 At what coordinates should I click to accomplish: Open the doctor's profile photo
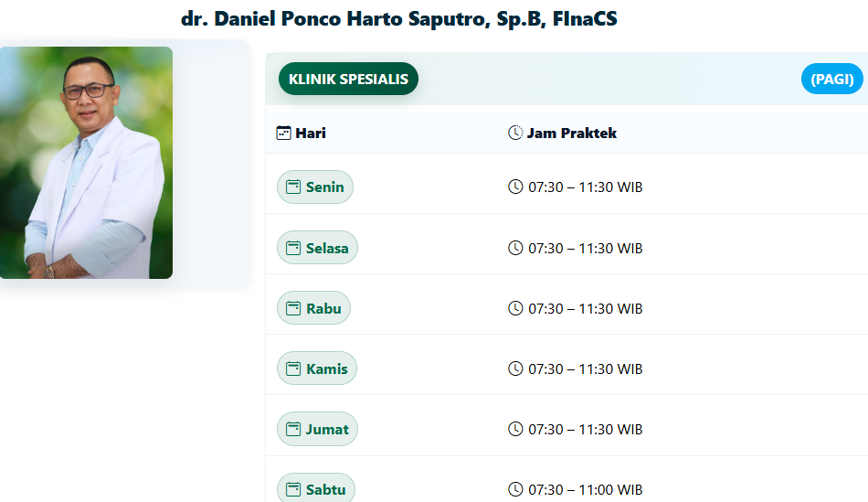coord(86,163)
